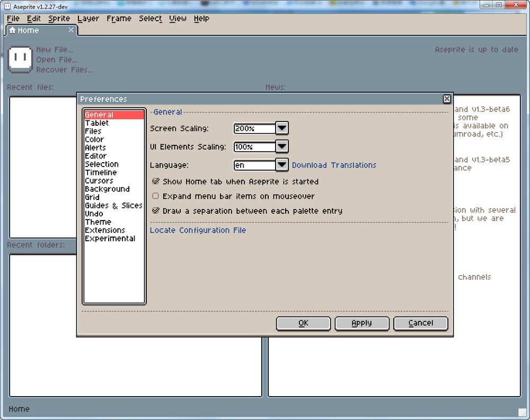530x420 pixels.
Task: Select Color in preferences list
Action: pyautogui.click(x=114, y=139)
